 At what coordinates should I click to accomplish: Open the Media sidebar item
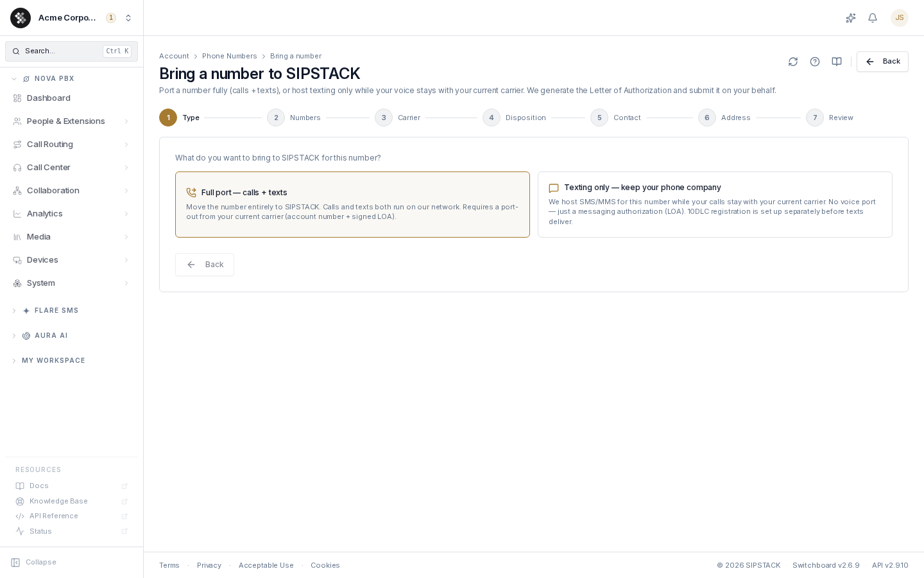(x=71, y=237)
